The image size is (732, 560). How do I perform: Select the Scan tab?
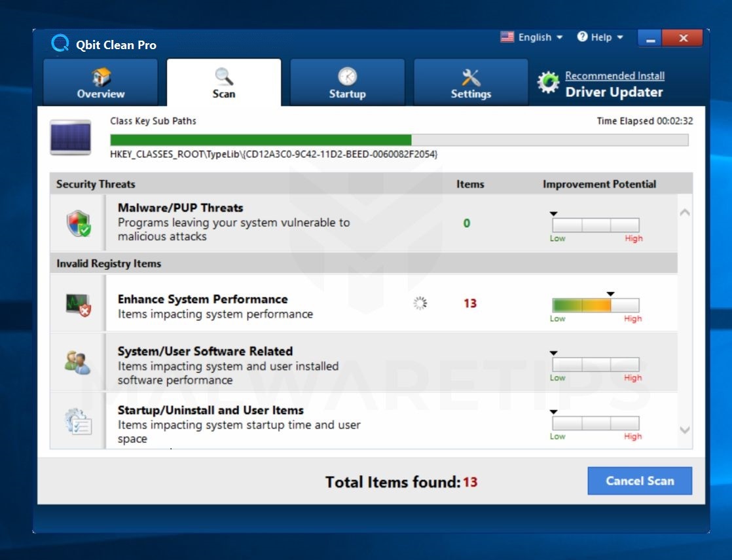223,83
